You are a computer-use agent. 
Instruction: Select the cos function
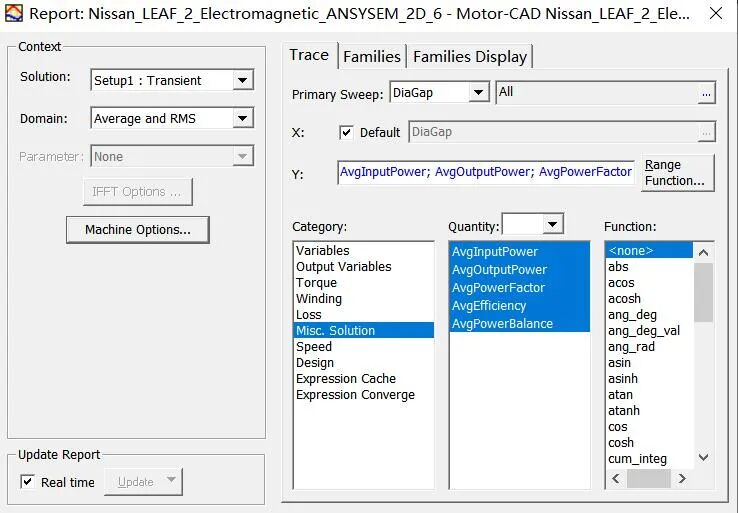coord(649,426)
